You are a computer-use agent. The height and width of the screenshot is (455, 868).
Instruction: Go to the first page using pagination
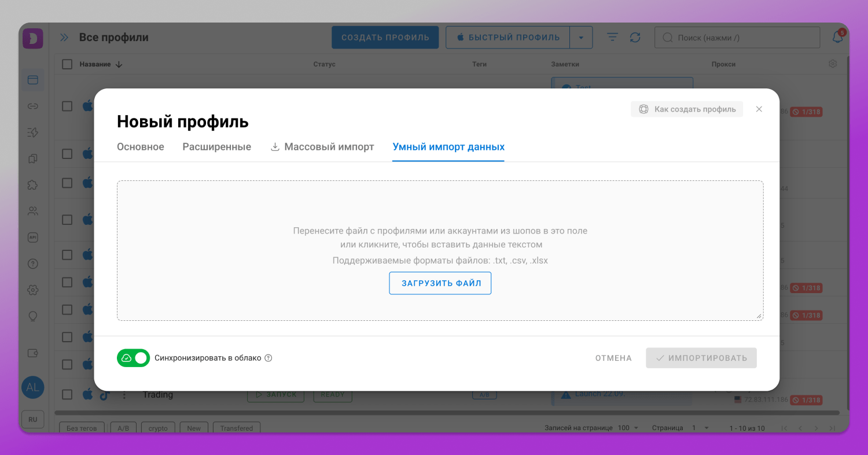(785, 428)
